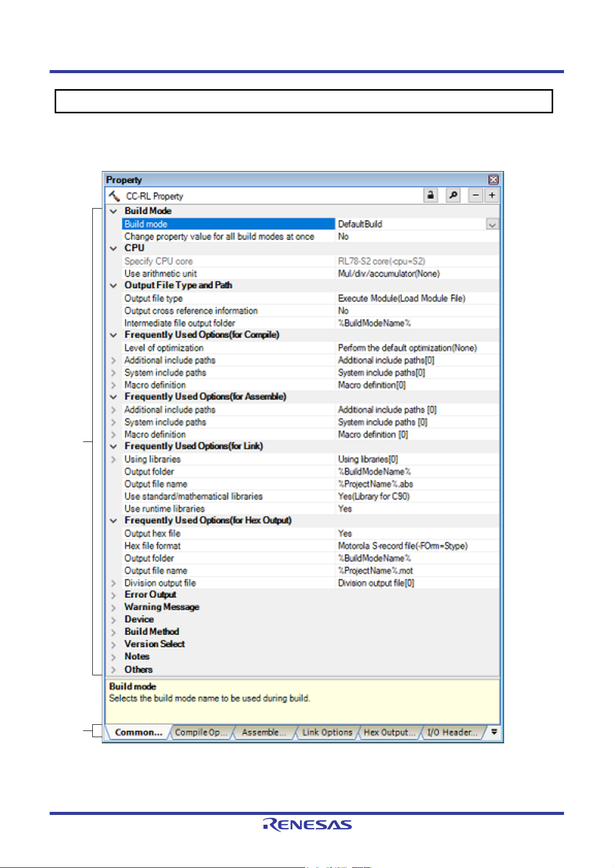Expand all categories with the plus button

tap(492, 196)
